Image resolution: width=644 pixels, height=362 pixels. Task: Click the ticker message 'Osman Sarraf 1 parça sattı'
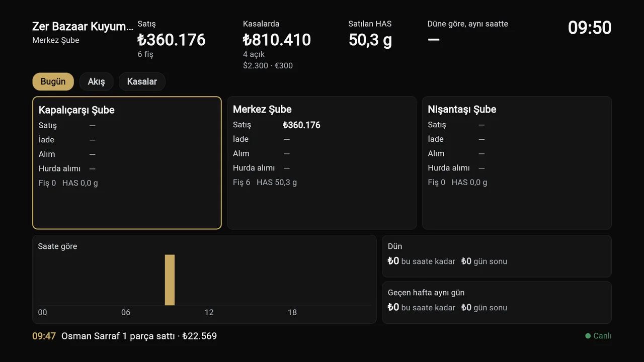[x=118, y=336]
